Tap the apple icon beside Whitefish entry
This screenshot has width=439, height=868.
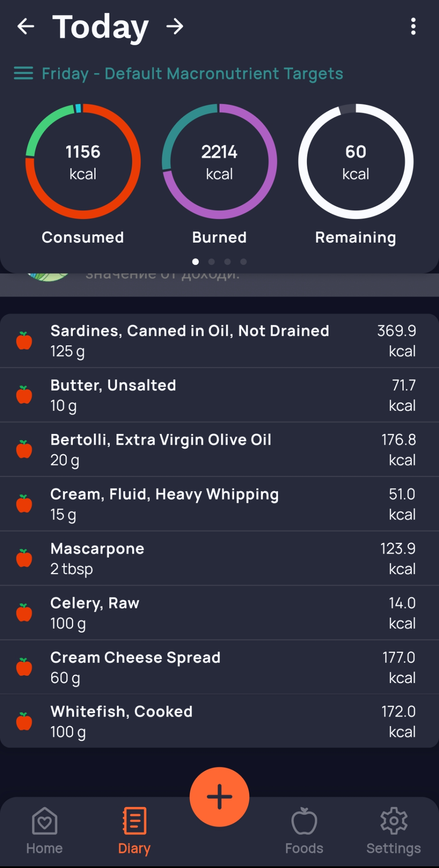[24, 721]
